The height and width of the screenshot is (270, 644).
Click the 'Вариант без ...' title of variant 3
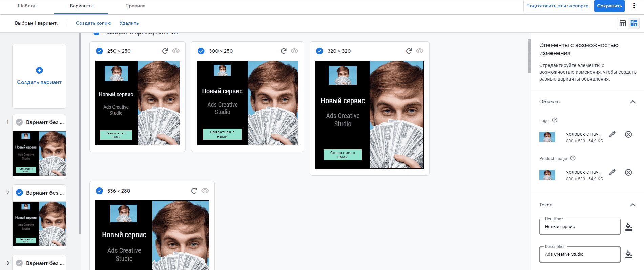pos(45,263)
